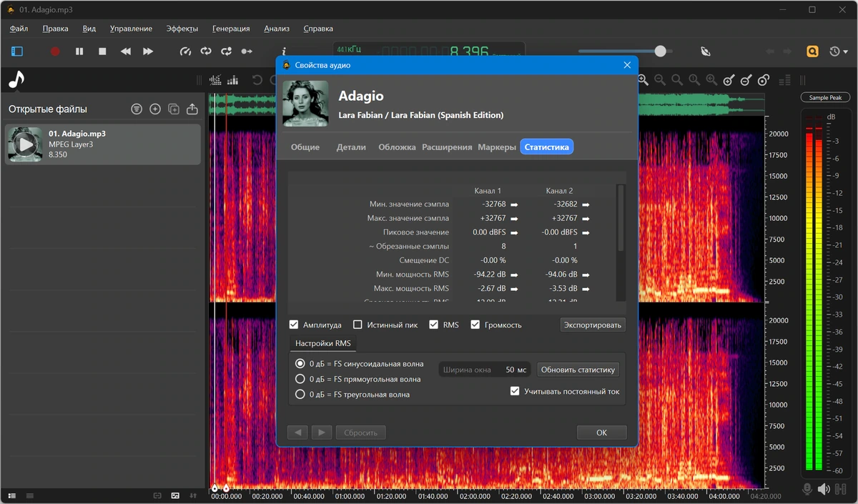Fast forward using the double-right arrow button
This screenshot has width=858, height=504.
[148, 51]
